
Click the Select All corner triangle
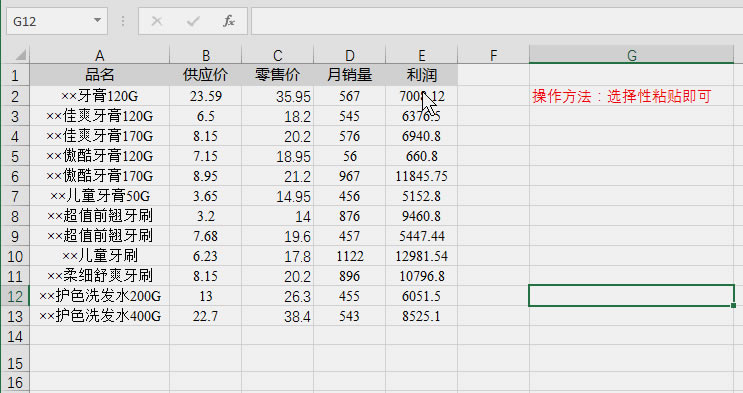tap(20, 55)
